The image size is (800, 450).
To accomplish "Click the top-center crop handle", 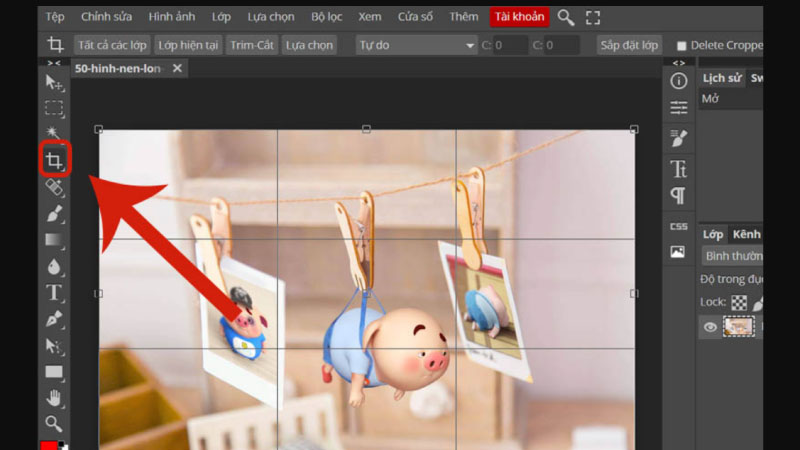I will pyautogui.click(x=366, y=130).
